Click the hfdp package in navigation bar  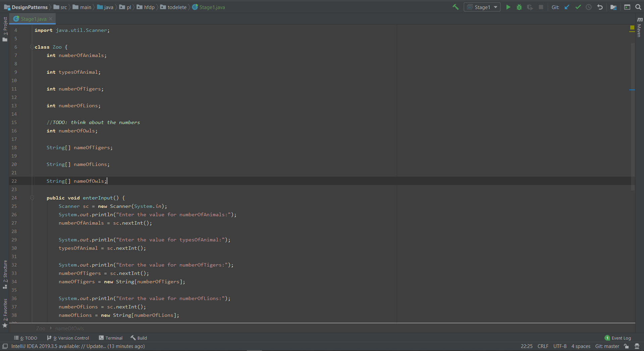coord(146,7)
